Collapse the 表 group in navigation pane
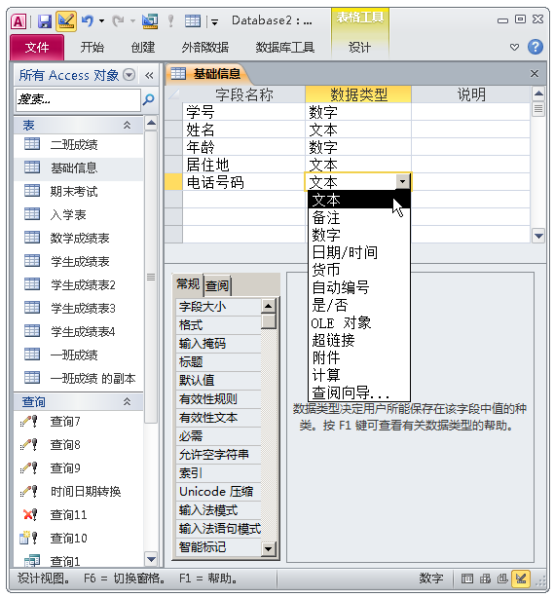Viewport: 554px width, 597px height. (x=126, y=125)
